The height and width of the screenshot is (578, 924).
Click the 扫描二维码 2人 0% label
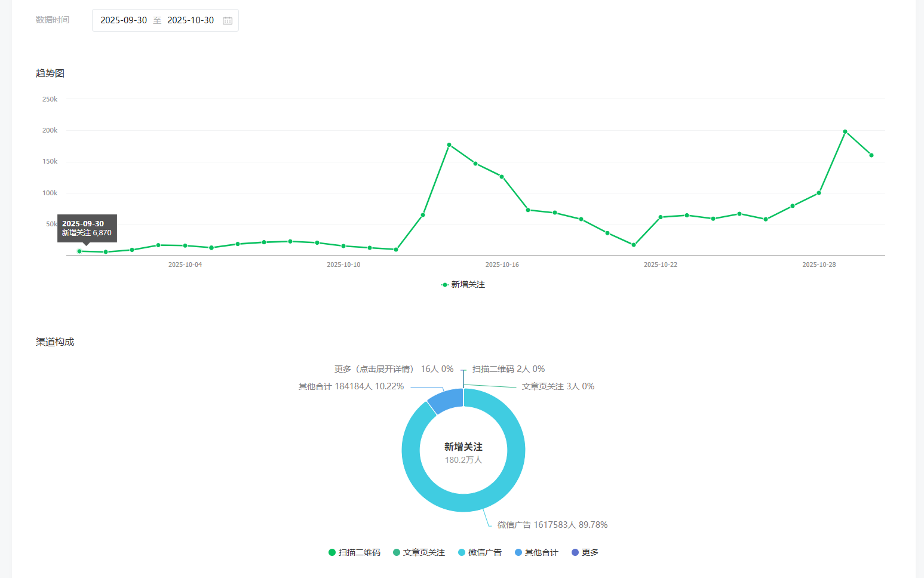pyautogui.click(x=508, y=369)
